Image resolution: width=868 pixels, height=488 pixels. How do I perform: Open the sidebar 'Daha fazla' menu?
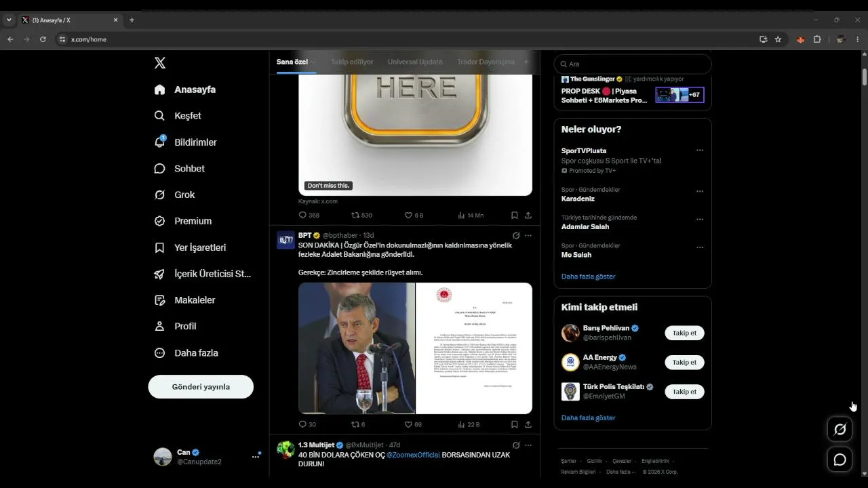coord(186,353)
